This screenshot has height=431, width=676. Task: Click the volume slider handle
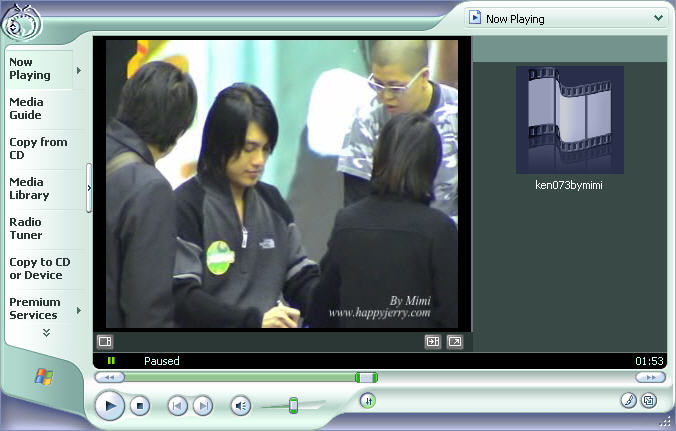293,406
